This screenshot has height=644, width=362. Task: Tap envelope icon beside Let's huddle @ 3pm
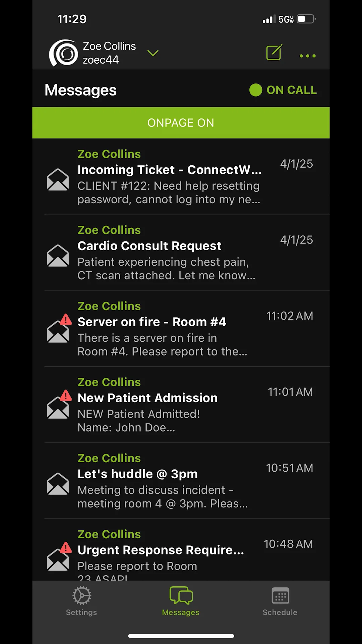click(58, 484)
